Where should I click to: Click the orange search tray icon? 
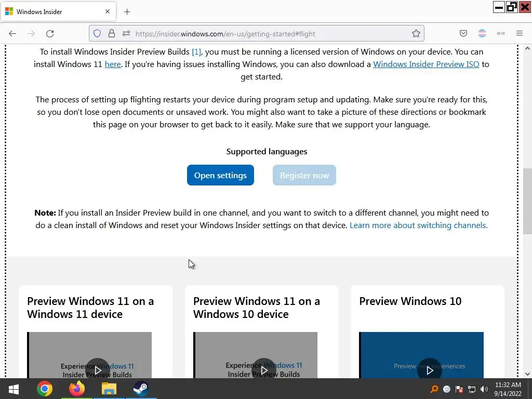pyautogui.click(x=434, y=389)
